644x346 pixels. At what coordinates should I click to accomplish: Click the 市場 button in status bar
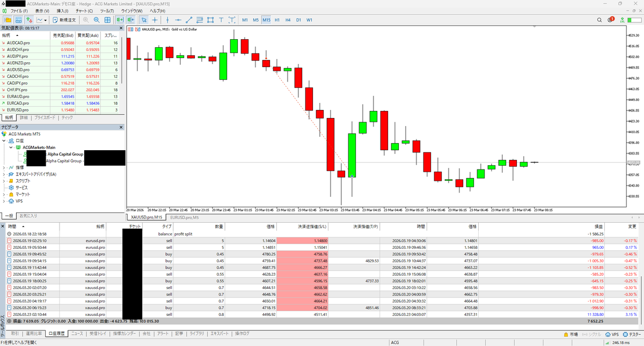(572, 333)
